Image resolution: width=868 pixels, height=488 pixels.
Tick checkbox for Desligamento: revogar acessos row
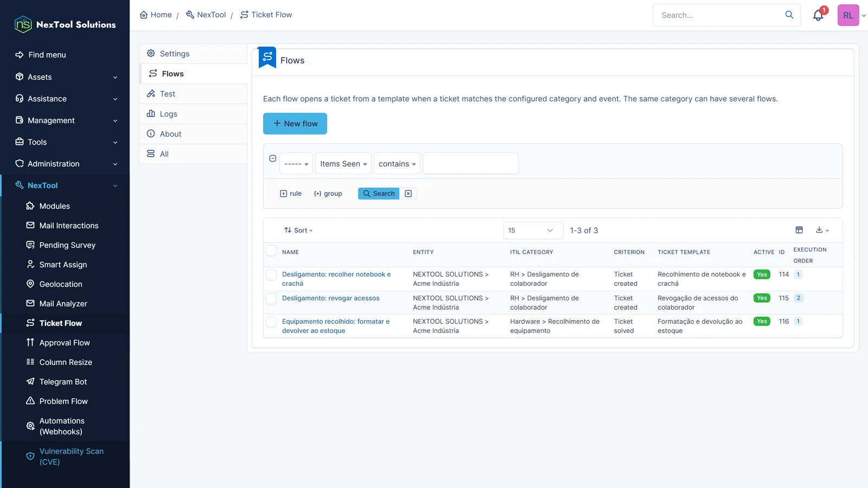pyautogui.click(x=271, y=298)
